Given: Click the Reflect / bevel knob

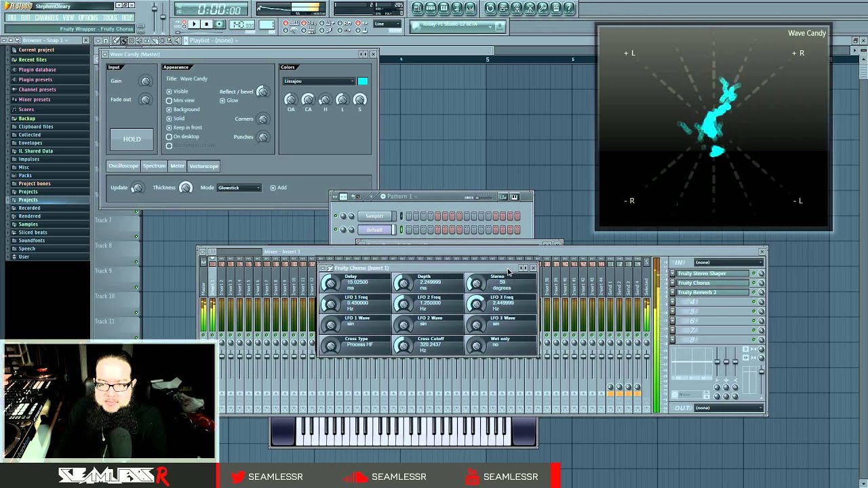Looking at the screenshot, I should click(x=262, y=92).
